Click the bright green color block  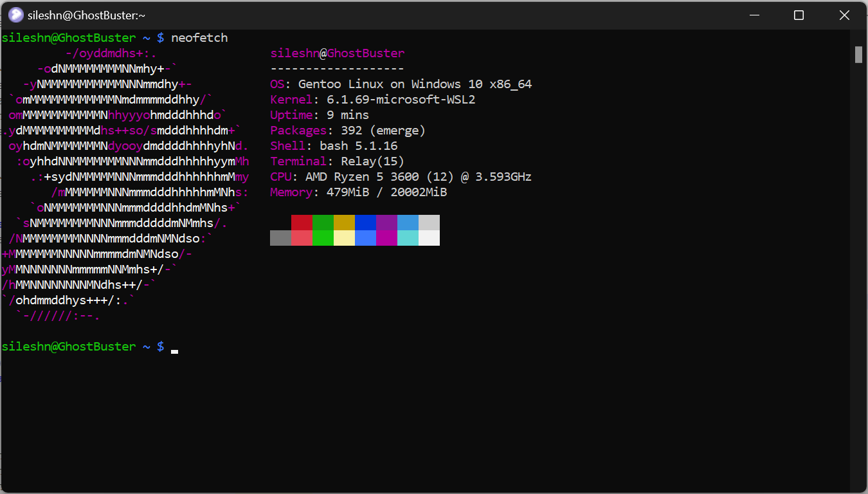pos(323,238)
